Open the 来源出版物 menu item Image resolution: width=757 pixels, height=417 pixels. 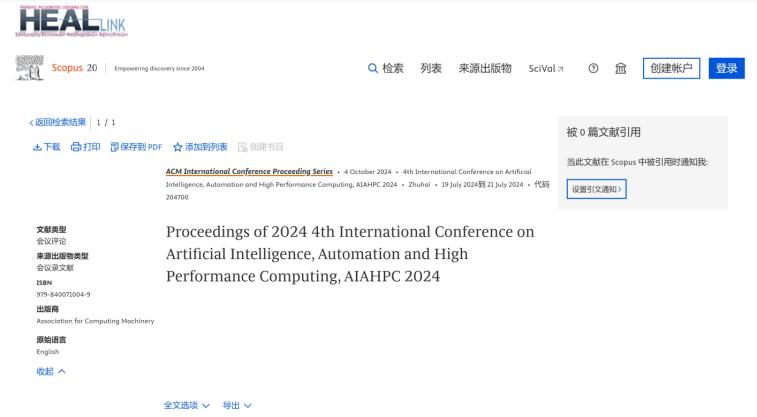485,68
